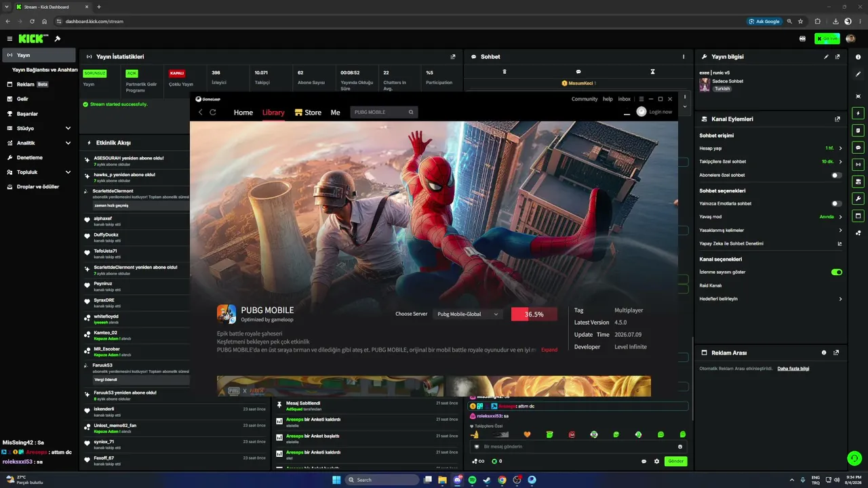Clear chat with the trash icon
The height and width of the screenshot is (488, 868).
505,71
